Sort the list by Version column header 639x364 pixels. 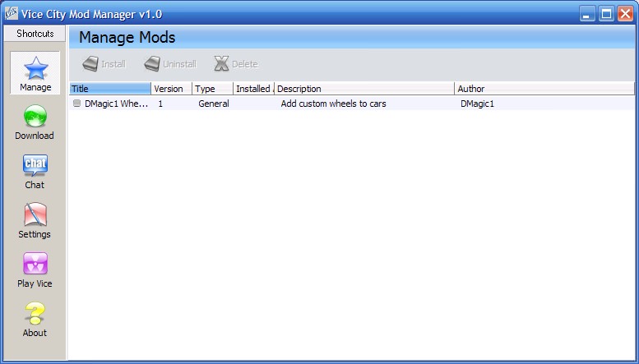[x=171, y=89]
